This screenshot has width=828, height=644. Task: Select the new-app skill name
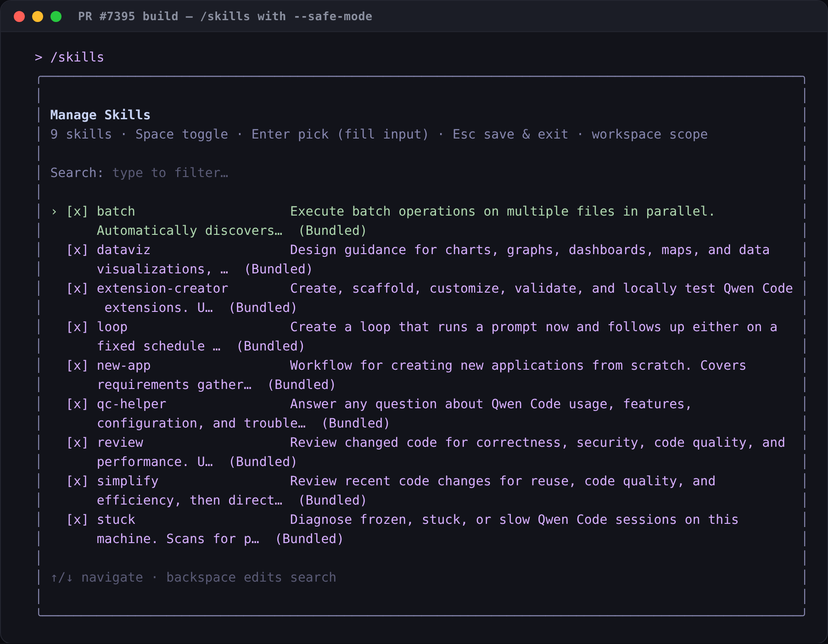click(x=124, y=366)
